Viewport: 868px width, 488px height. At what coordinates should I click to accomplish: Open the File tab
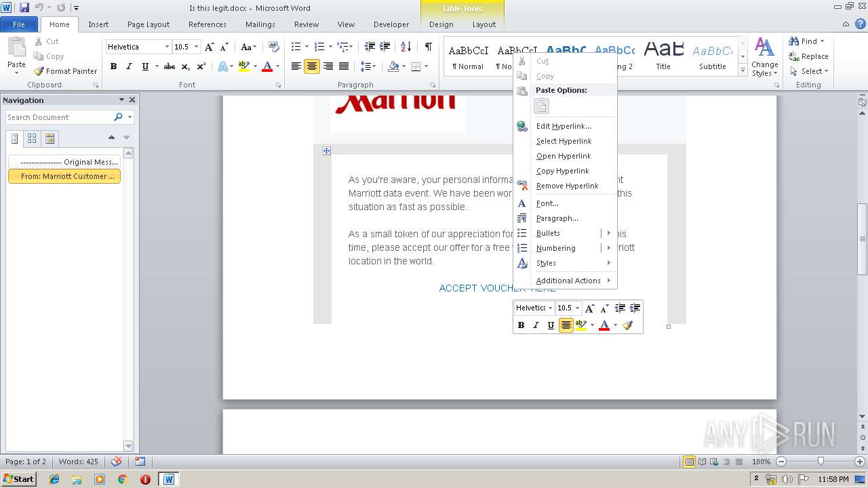pos(19,24)
